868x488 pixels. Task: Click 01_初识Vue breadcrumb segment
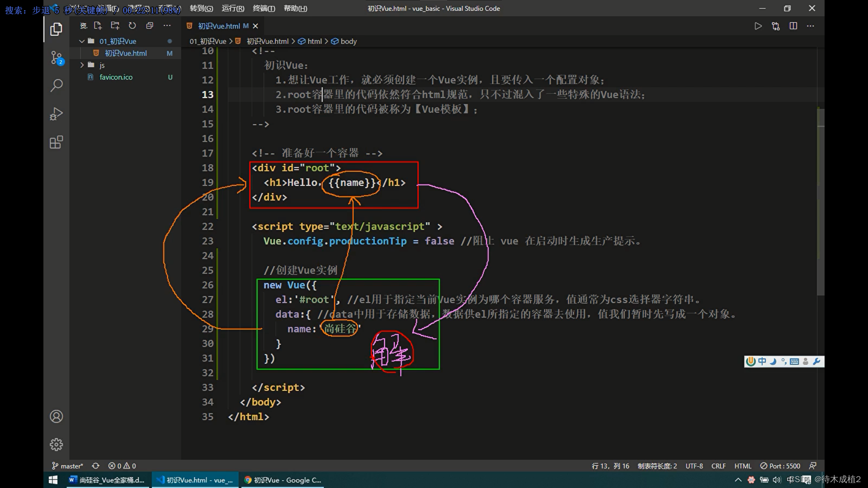click(x=208, y=41)
